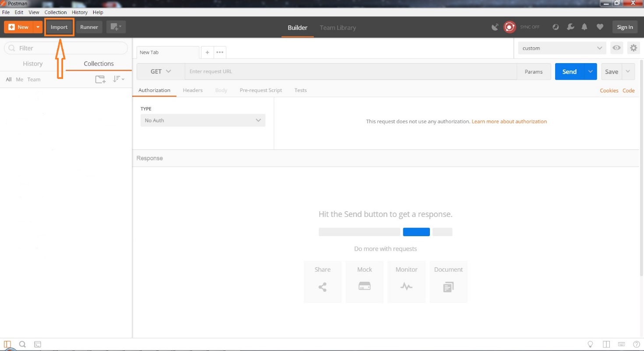Click the SYNC OFF sync icon

pyautogui.click(x=509, y=27)
